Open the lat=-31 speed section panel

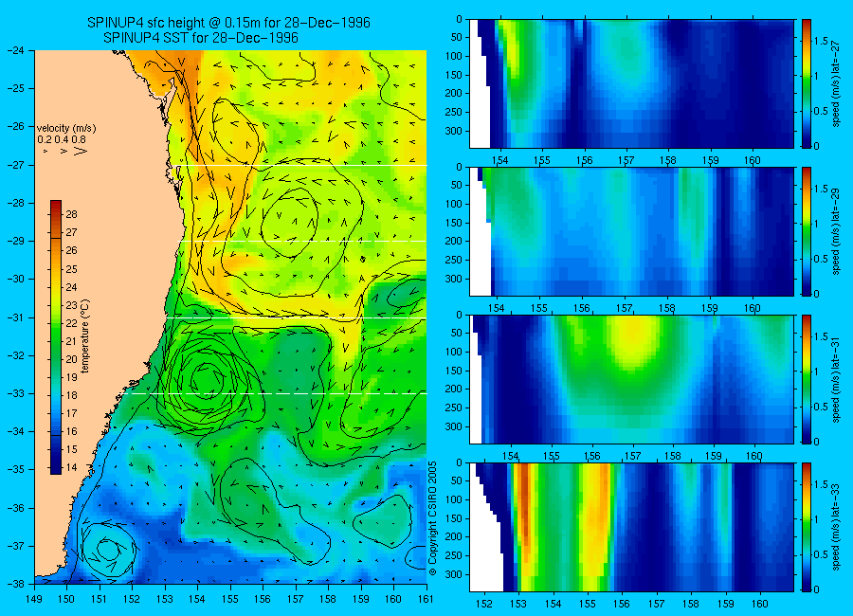point(631,379)
